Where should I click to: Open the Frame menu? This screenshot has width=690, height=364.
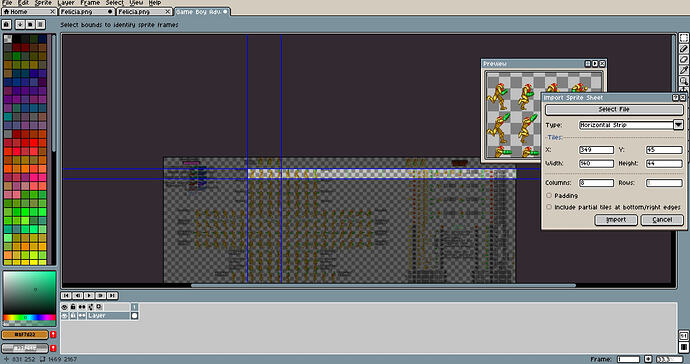[90, 3]
